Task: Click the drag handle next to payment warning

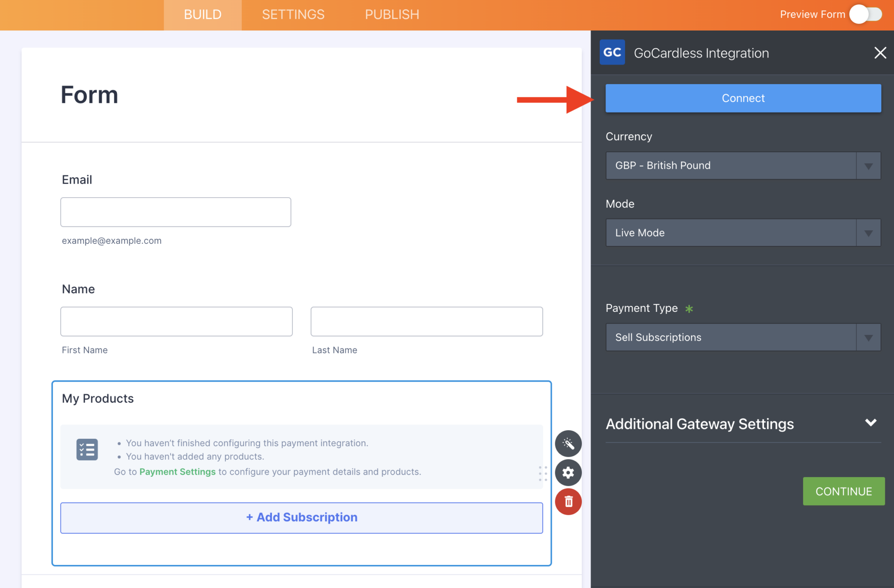Action: tap(543, 473)
